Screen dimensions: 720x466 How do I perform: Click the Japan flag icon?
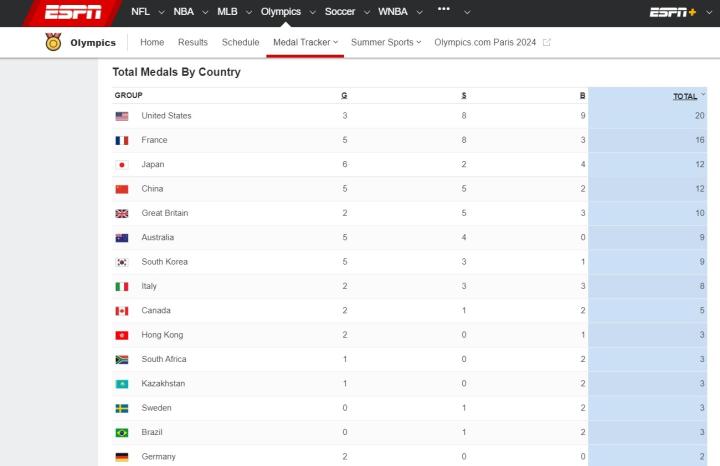(122, 165)
